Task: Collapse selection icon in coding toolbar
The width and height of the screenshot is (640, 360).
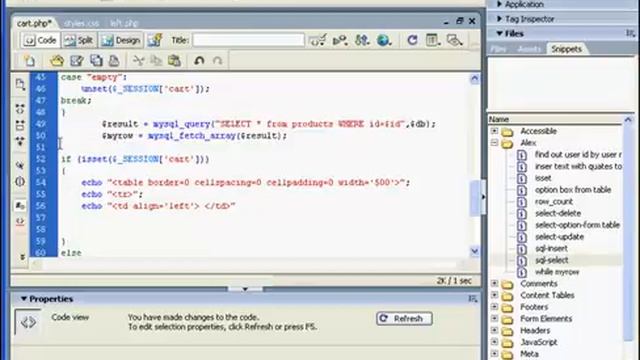Action: [x=20, y=125]
